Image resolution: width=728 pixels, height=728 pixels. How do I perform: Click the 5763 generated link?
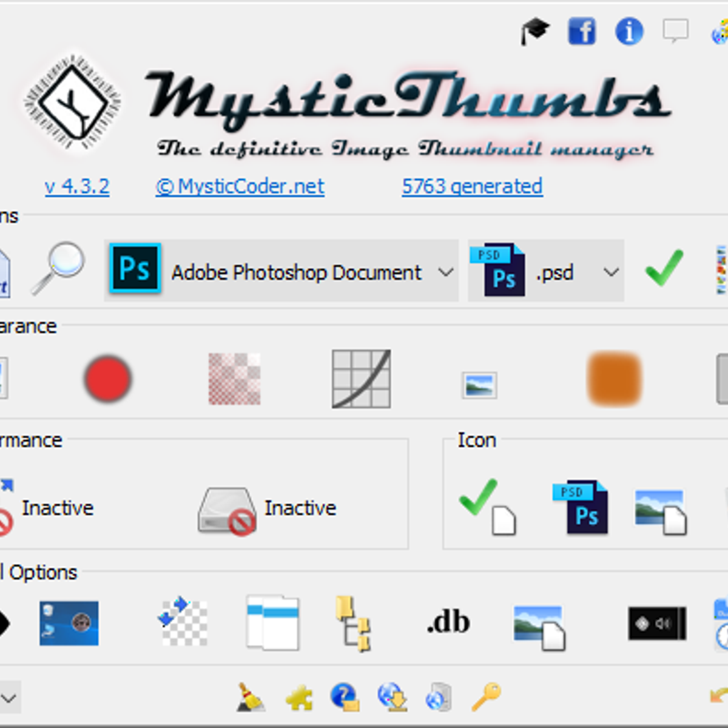point(472,186)
